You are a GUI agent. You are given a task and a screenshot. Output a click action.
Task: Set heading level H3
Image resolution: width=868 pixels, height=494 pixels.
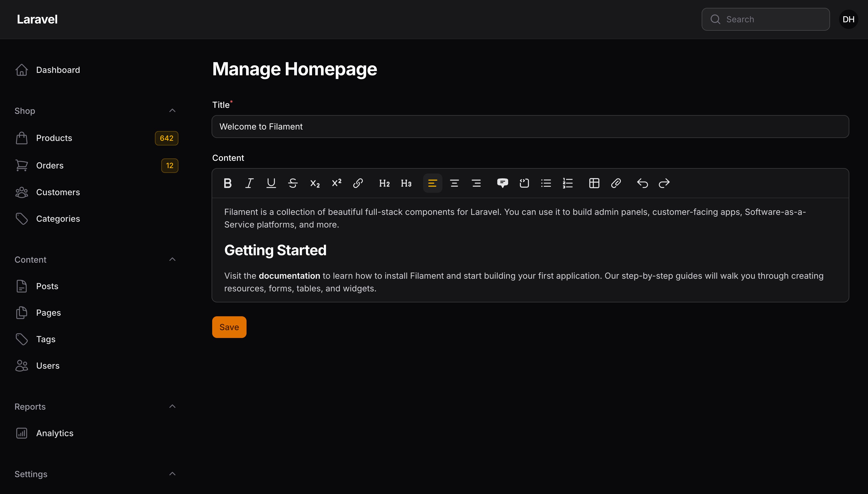click(x=406, y=183)
